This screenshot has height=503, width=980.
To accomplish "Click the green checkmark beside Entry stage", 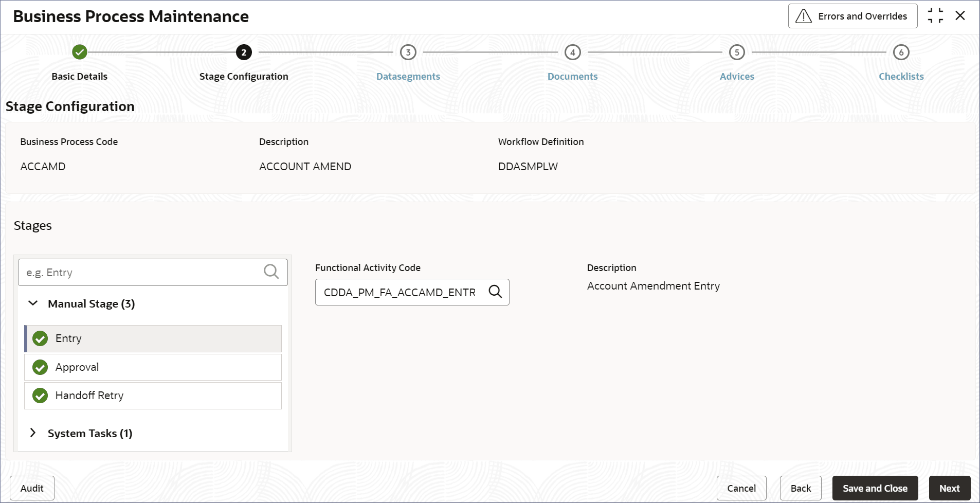I will tap(40, 338).
